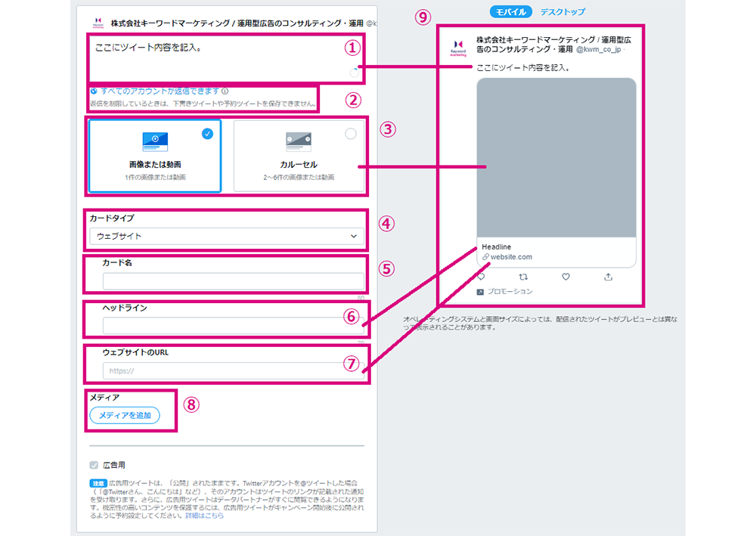The width and height of the screenshot is (756, 536).
Task: Click the メディア section label
Action: click(104, 398)
